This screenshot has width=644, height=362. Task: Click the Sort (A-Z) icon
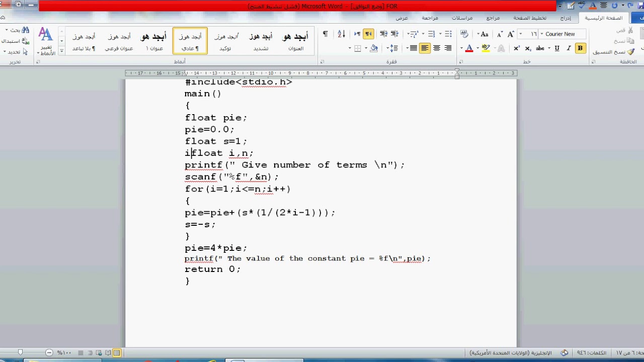[341, 34]
